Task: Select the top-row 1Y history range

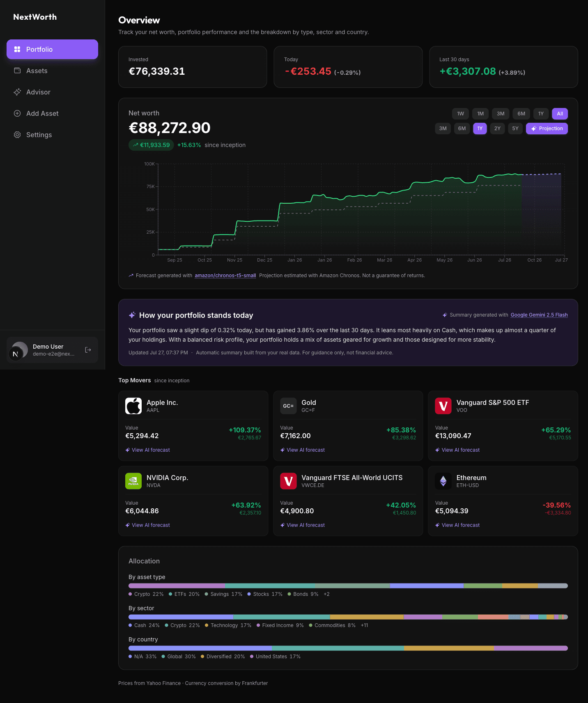Action: pyautogui.click(x=541, y=114)
